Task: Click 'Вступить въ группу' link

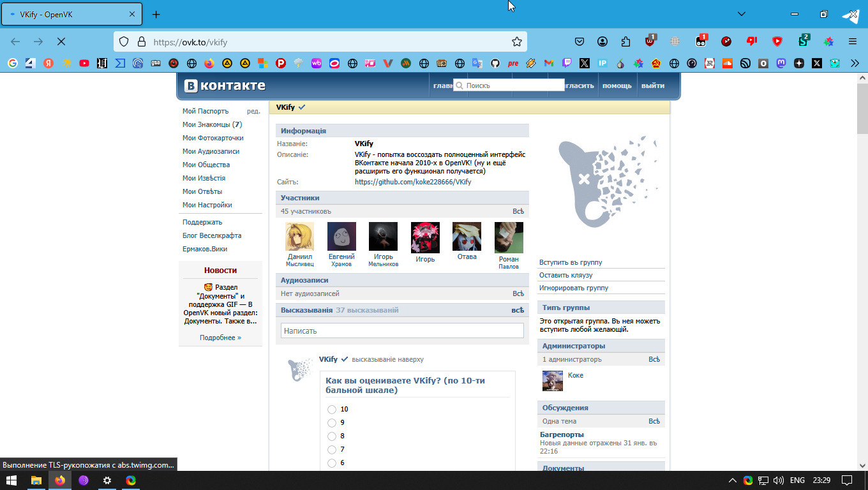Action: pyautogui.click(x=571, y=262)
